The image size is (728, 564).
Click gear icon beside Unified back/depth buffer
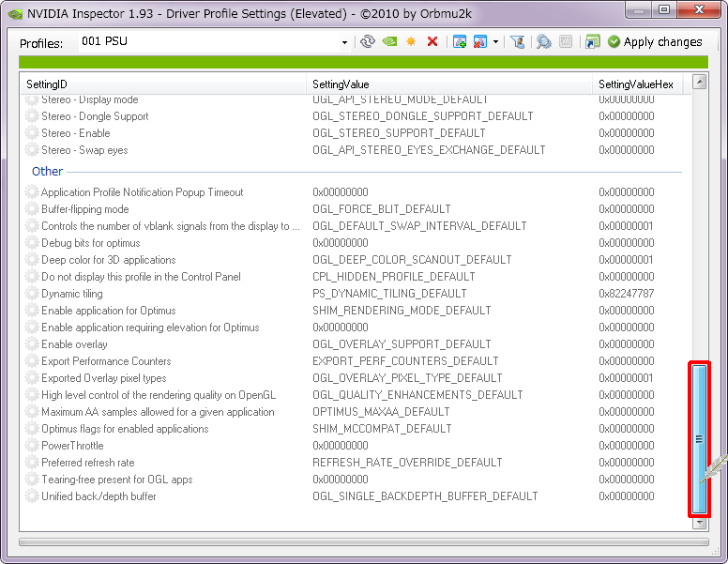click(x=32, y=496)
